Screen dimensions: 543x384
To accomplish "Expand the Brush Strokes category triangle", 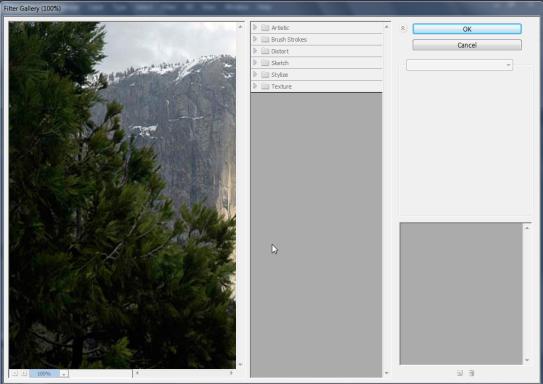I will coord(255,39).
